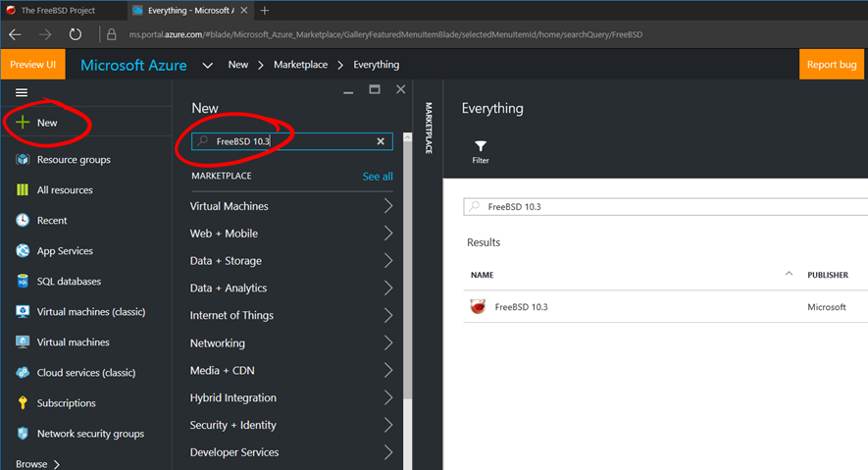The height and width of the screenshot is (470, 868).
Task: Open Subscriptions label in the sidebar
Action: pyautogui.click(x=67, y=403)
